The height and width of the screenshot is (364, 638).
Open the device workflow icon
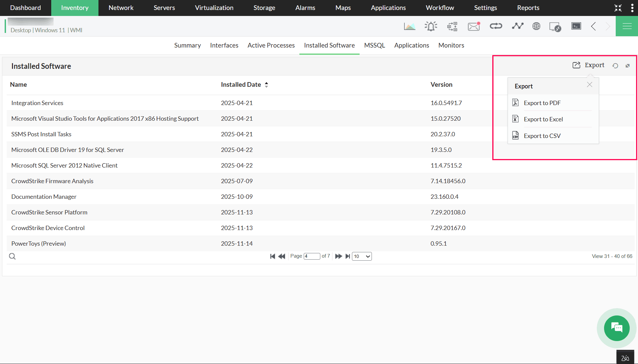(452, 26)
